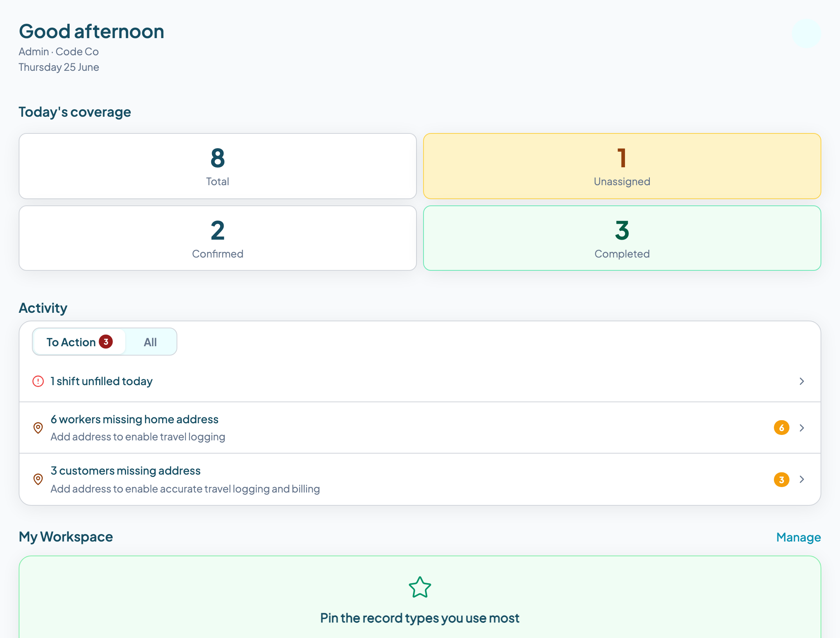Image resolution: width=840 pixels, height=638 pixels.
Task: Click 'Add address to enable accurate travel logging and billing'
Action: click(x=185, y=489)
